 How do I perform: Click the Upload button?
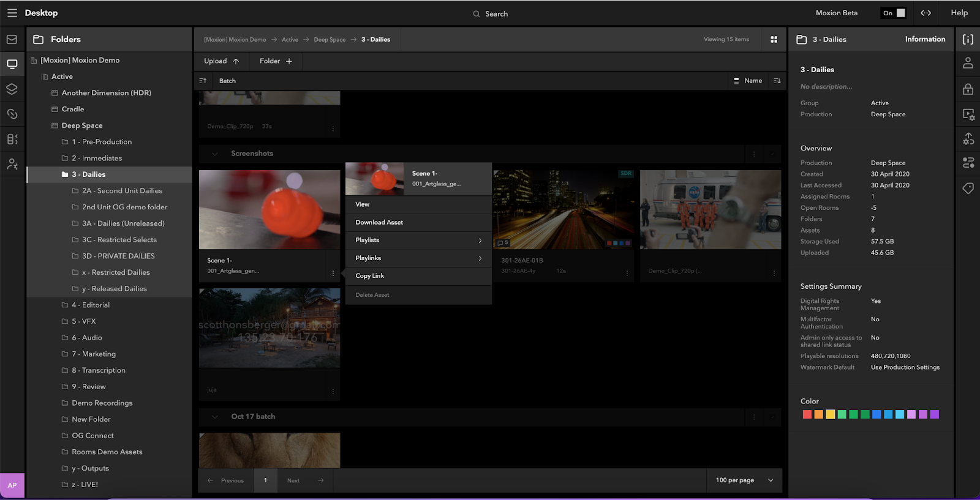click(x=221, y=61)
